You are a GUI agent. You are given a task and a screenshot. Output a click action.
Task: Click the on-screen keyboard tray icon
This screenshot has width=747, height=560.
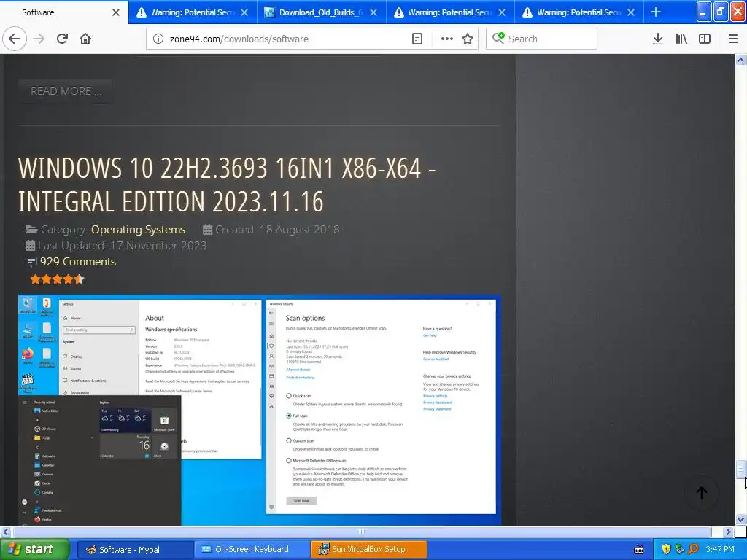tap(639, 550)
